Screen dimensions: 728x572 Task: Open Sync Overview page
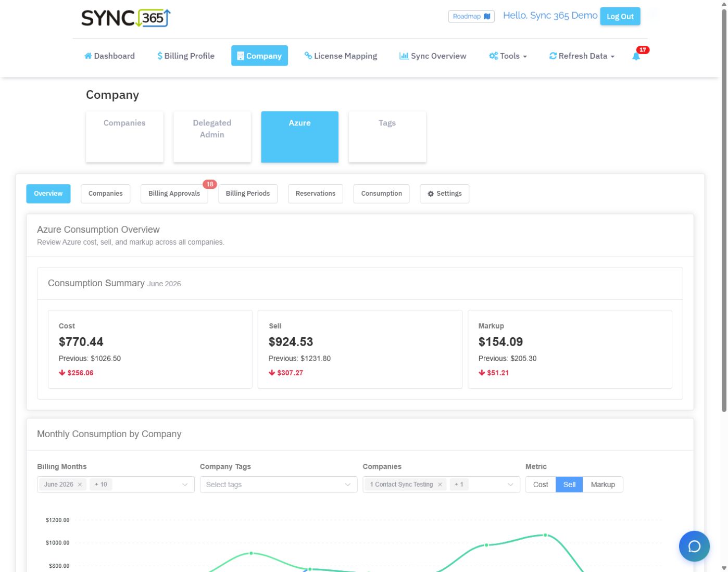click(x=433, y=56)
